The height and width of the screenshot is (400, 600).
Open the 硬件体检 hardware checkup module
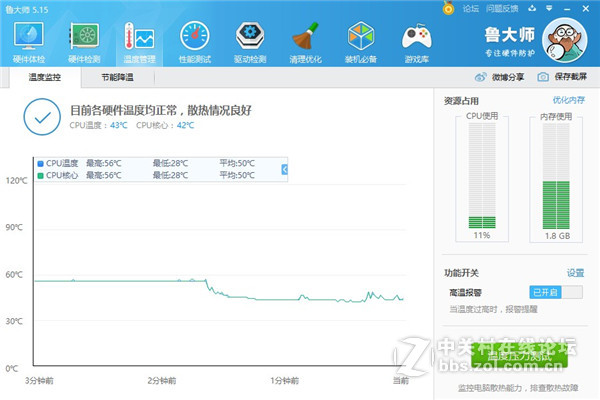29,42
